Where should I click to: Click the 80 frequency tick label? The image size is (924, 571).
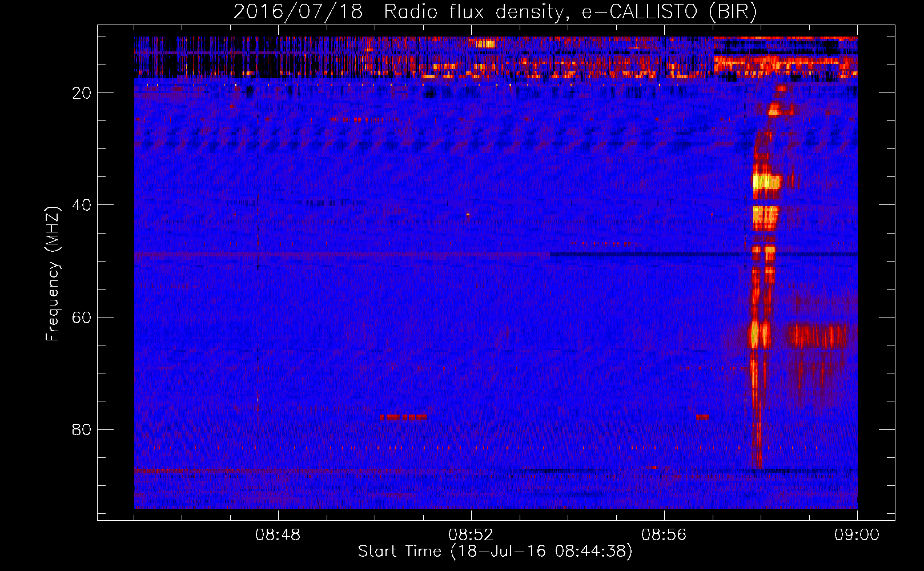82,429
